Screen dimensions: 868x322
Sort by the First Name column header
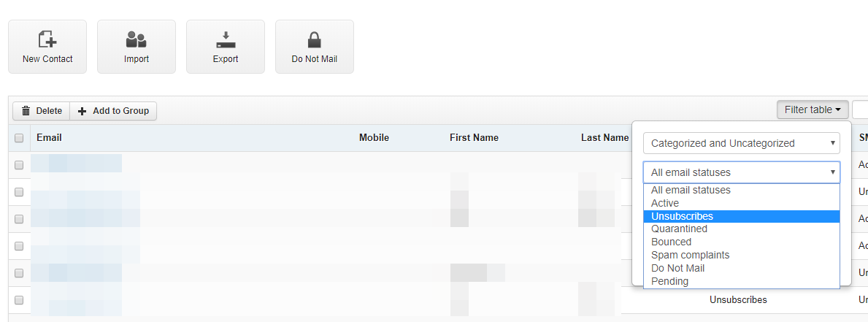474,138
